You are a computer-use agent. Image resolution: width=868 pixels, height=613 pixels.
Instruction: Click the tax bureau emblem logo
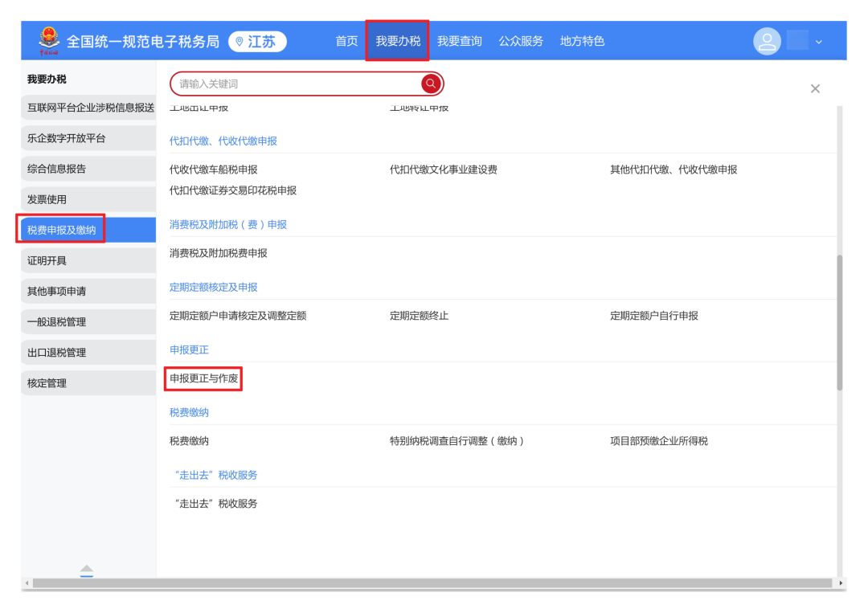pos(49,41)
